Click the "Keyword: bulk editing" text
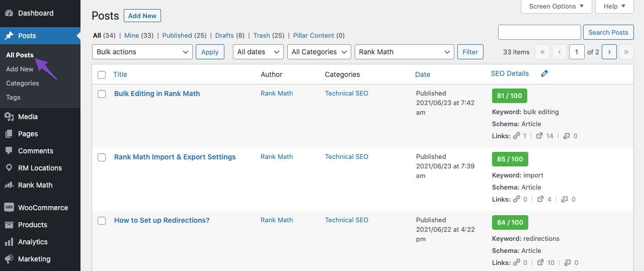 click(525, 112)
